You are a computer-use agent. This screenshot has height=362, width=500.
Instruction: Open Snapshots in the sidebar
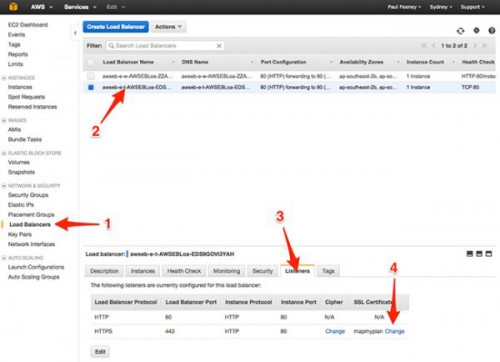click(x=21, y=172)
